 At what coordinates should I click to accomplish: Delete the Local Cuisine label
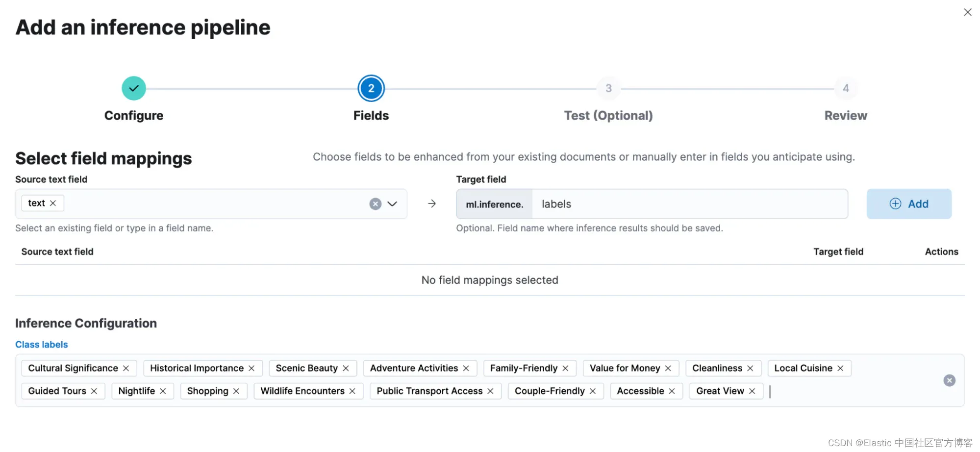coord(840,368)
